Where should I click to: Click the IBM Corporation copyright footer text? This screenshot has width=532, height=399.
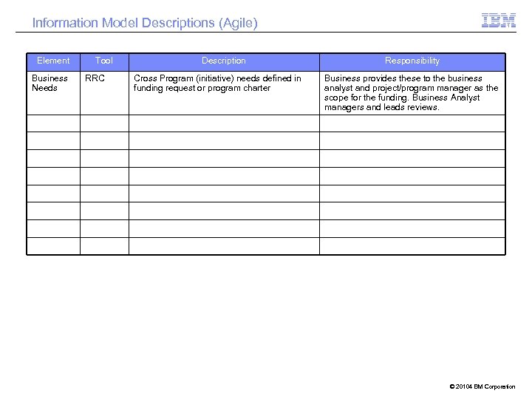pos(482,386)
